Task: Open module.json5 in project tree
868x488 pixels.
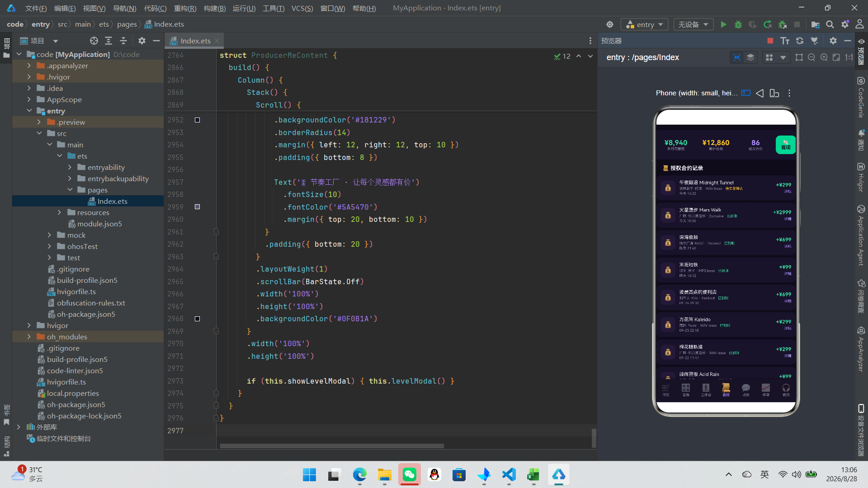Action: [x=99, y=224]
